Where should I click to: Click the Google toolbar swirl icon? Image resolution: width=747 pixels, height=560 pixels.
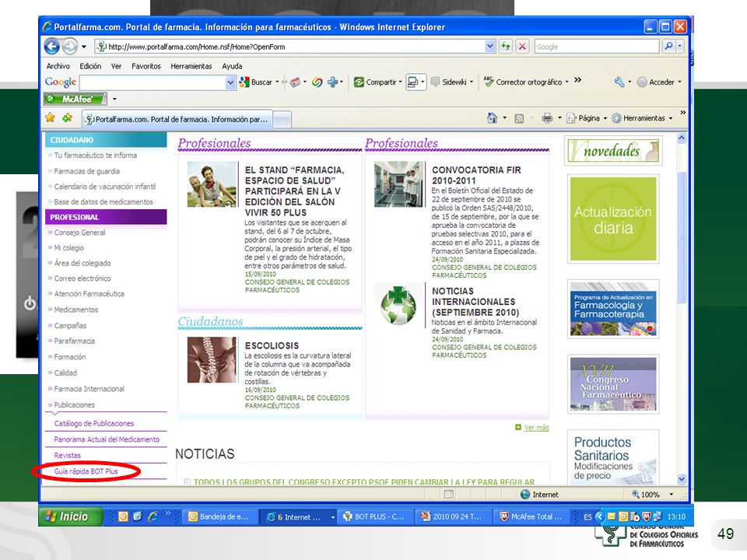[317, 82]
